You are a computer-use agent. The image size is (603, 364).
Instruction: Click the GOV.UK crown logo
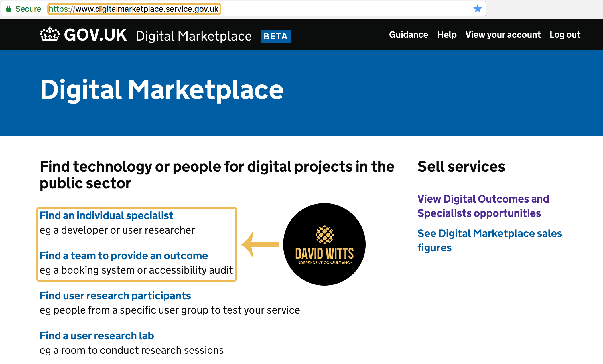[x=50, y=35]
